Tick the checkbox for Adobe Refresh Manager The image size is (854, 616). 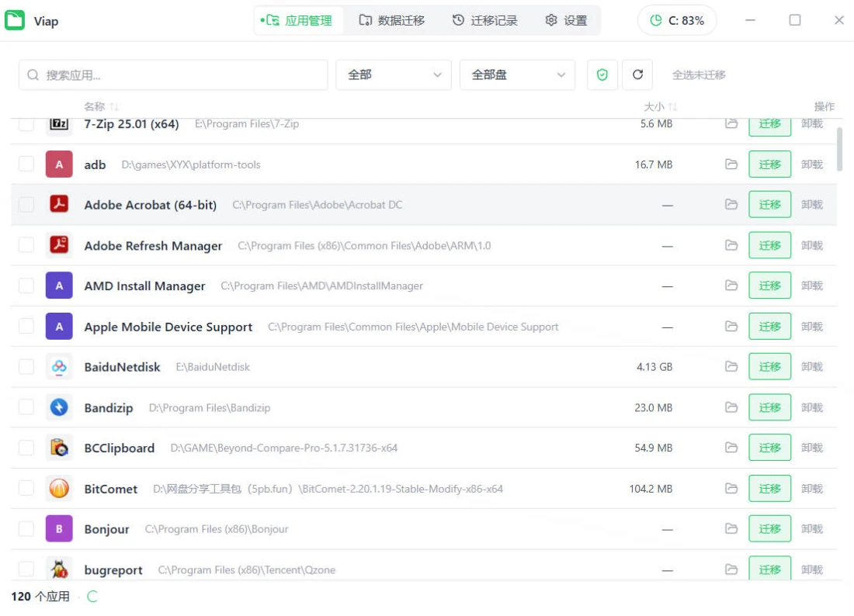click(x=26, y=245)
